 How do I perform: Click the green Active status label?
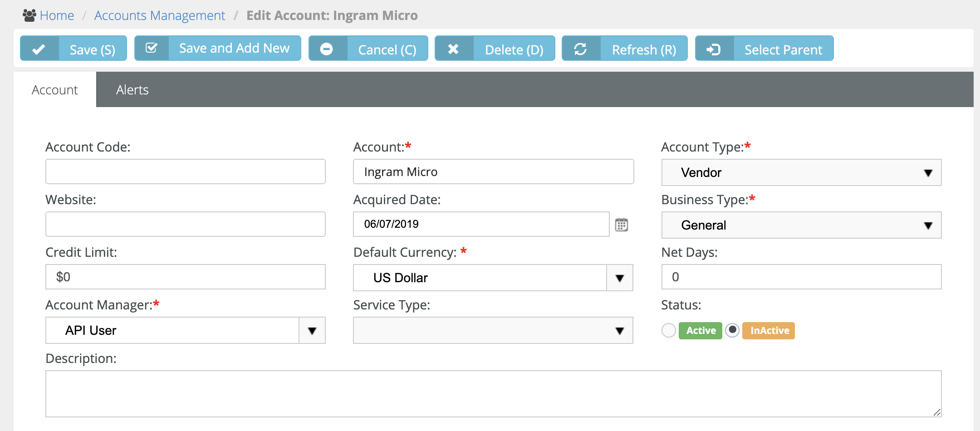click(x=701, y=330)
